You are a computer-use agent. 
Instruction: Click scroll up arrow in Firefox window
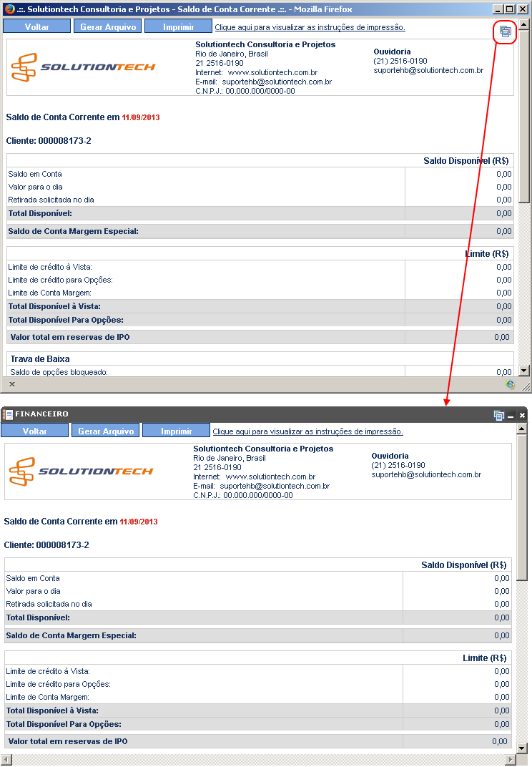click(523, 24)
